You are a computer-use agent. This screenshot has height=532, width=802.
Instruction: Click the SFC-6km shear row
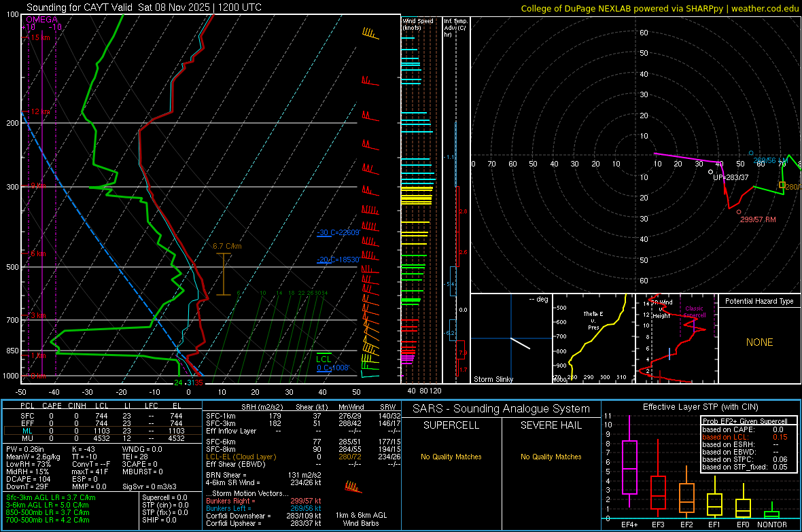[303, 442]
